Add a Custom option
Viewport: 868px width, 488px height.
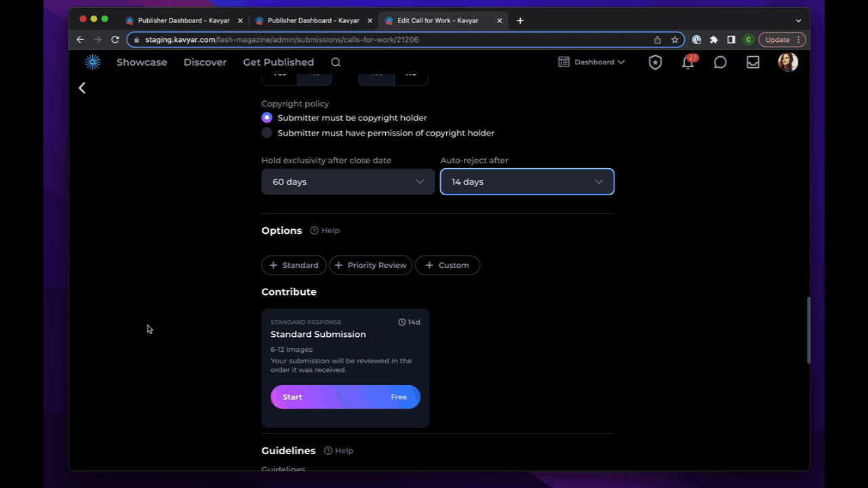pyautogui.click(x=447, y=265)
